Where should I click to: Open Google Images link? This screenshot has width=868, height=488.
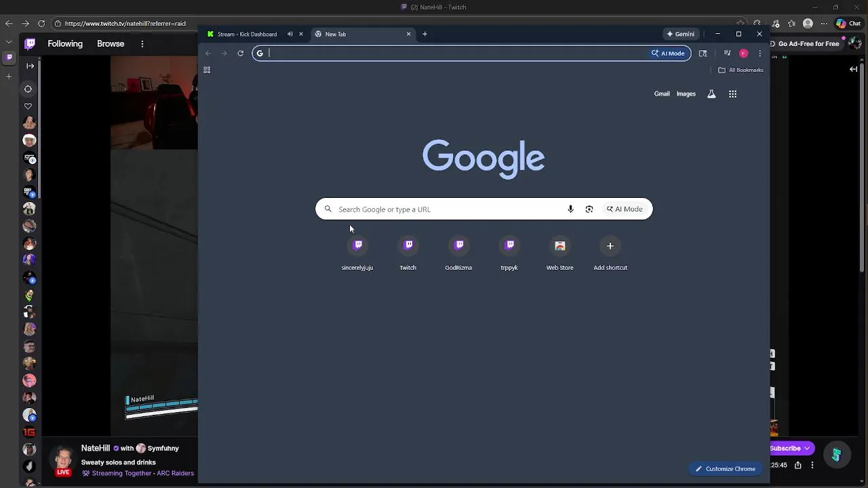tap(686, 94)
